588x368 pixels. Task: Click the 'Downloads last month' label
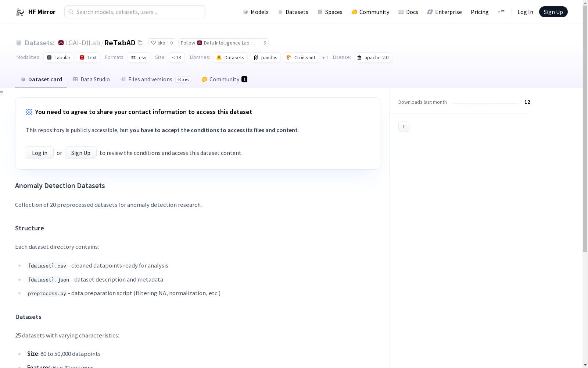pyautogui.click(x=423, y=102)
